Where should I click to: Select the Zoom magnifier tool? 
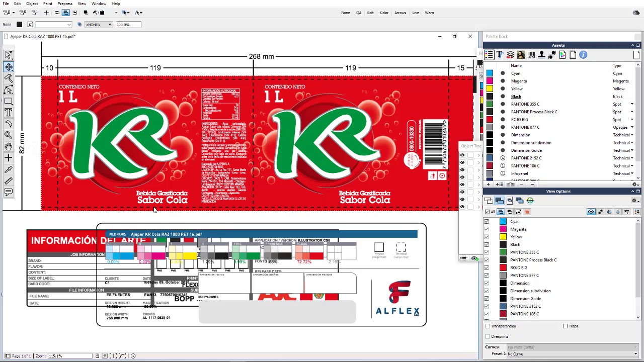tap(9, 135)
